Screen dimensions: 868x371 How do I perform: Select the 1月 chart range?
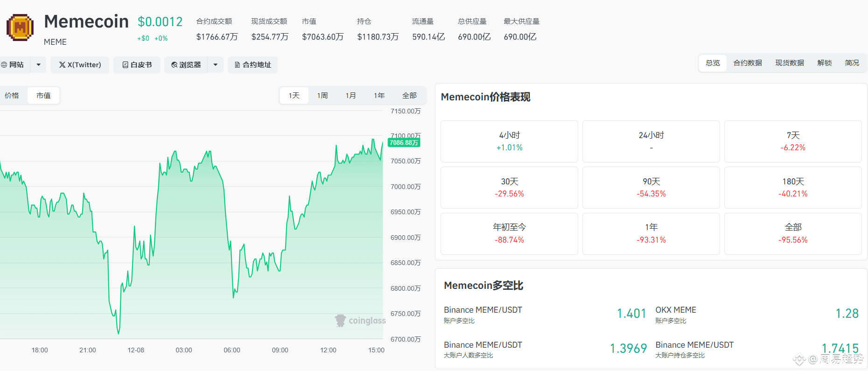(351, 96)
